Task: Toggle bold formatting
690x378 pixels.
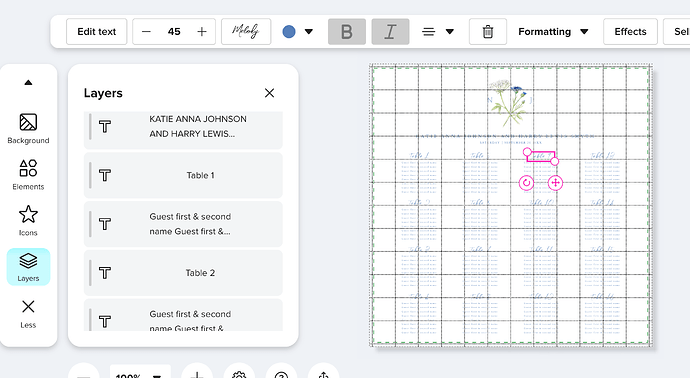Action: (347, 32)
